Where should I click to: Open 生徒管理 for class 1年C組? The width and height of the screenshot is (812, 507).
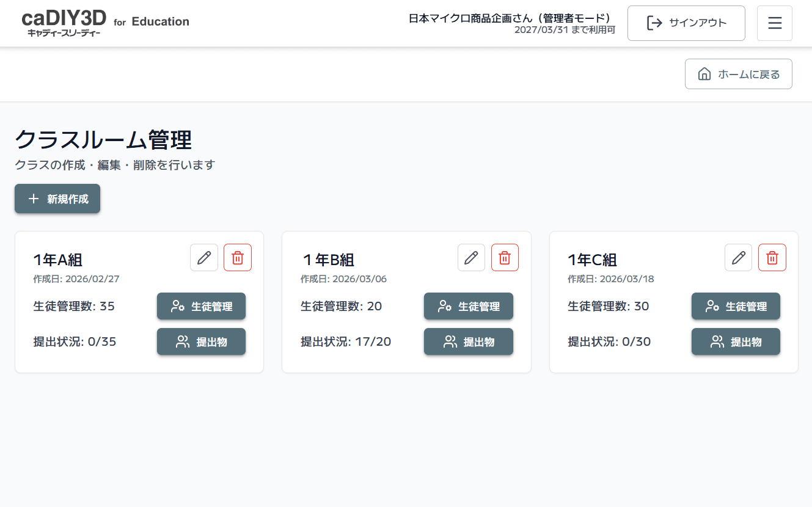click(736, 306)
